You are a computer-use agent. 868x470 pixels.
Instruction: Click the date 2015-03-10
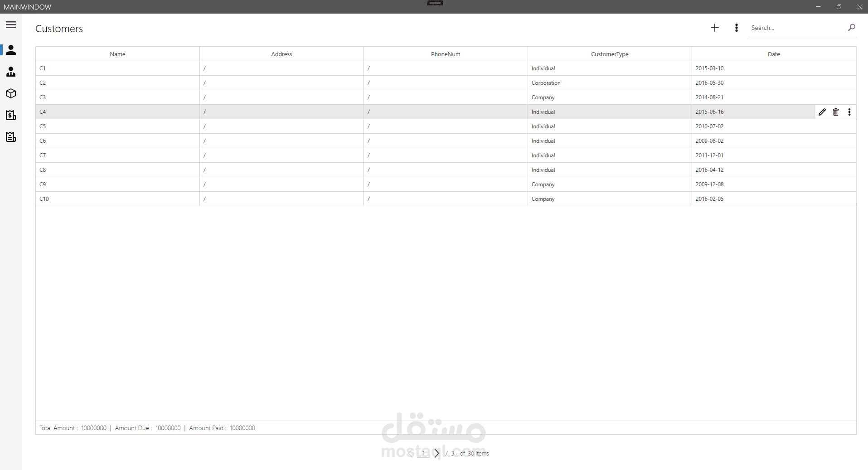pyautogui.click(x=710, y=68)
